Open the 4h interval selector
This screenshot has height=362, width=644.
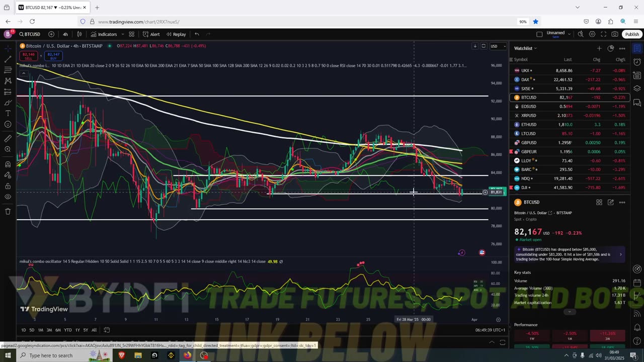65,34
